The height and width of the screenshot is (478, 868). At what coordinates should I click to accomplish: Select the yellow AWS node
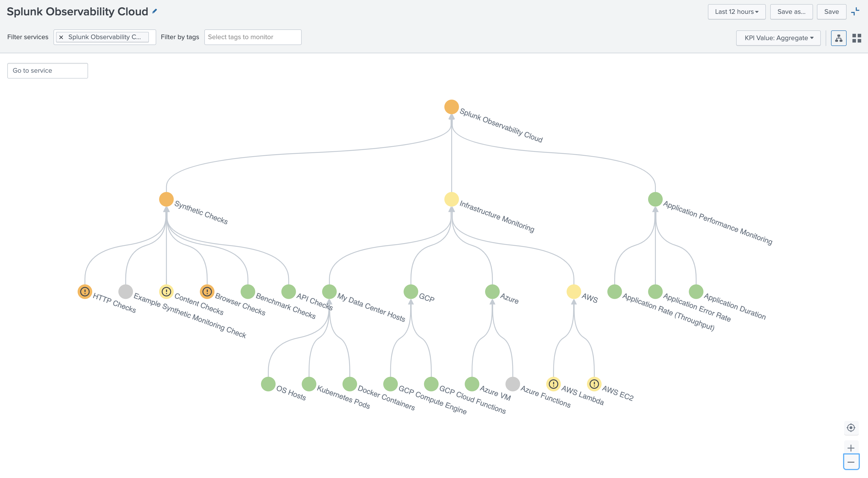(574, 292)
